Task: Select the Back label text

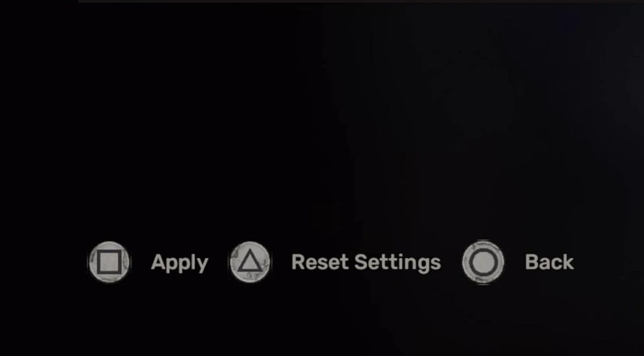Action: (x=549, y=262)
